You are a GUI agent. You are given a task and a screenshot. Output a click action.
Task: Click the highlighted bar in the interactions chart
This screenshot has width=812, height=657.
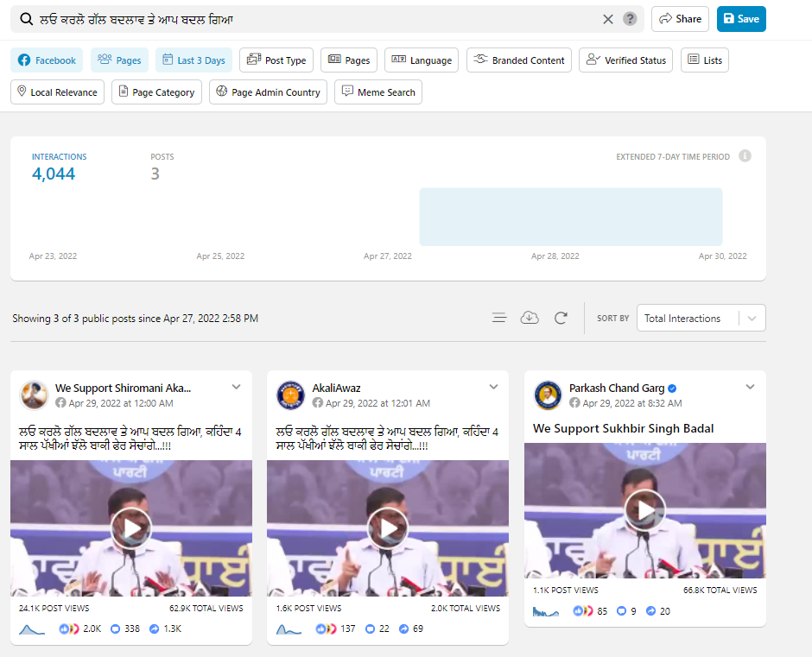point(571,217)
